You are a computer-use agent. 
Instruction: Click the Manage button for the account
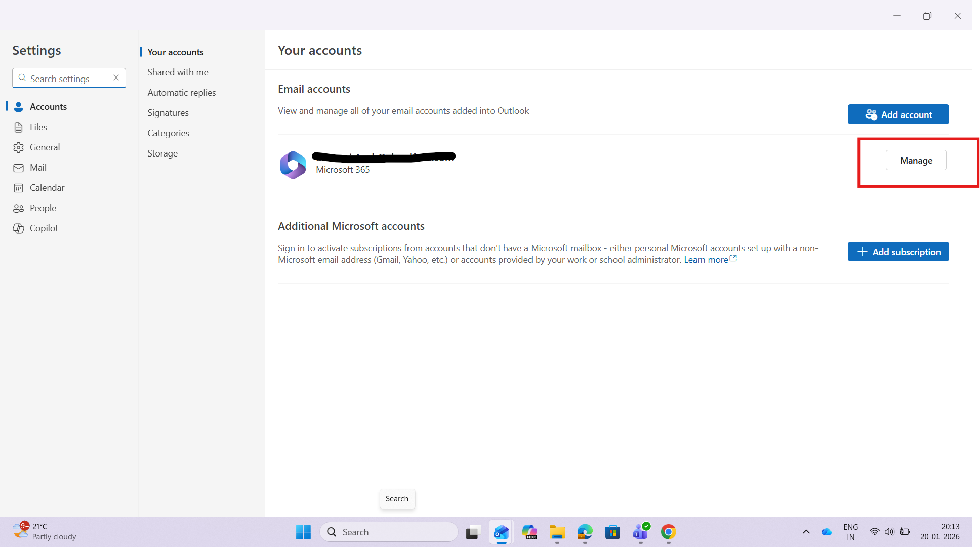pyautogui.click(x=916, y=160)
